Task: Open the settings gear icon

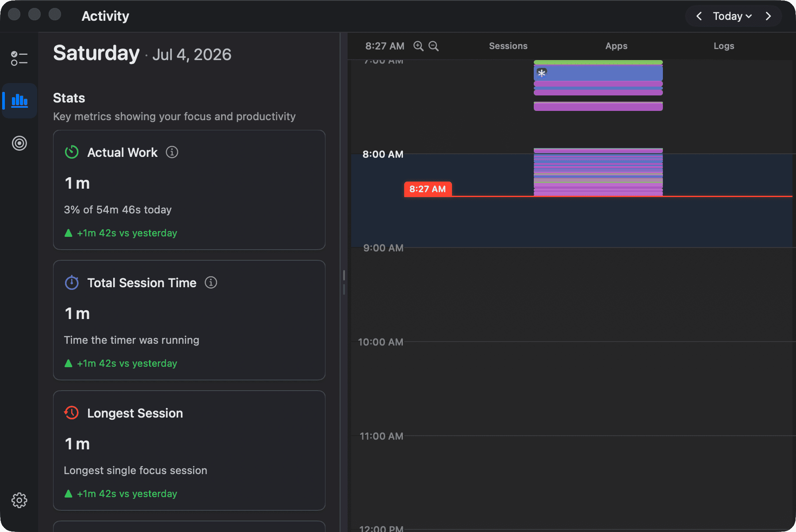Action: (19, 500)
